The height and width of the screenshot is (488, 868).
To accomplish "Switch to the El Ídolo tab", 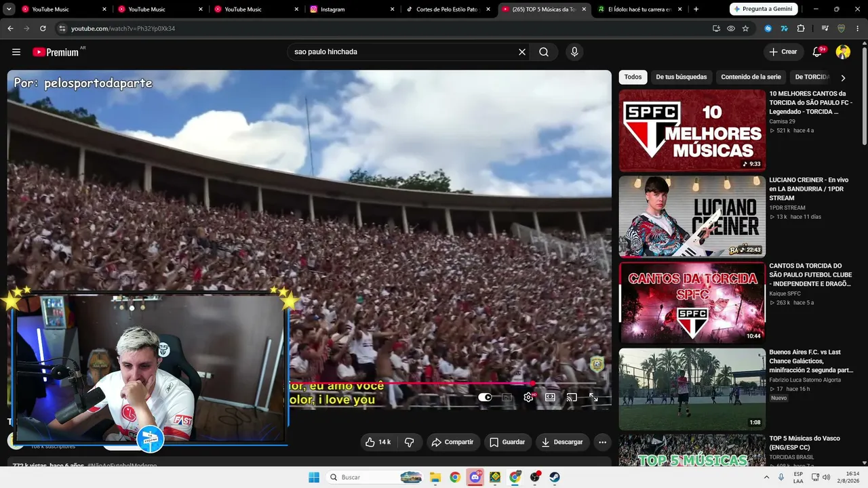I will (639, 9).
